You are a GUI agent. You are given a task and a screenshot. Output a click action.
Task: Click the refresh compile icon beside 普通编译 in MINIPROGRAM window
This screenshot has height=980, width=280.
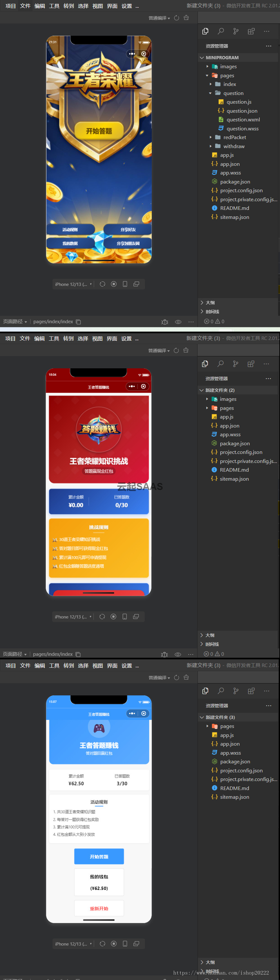tap(176, 18)
